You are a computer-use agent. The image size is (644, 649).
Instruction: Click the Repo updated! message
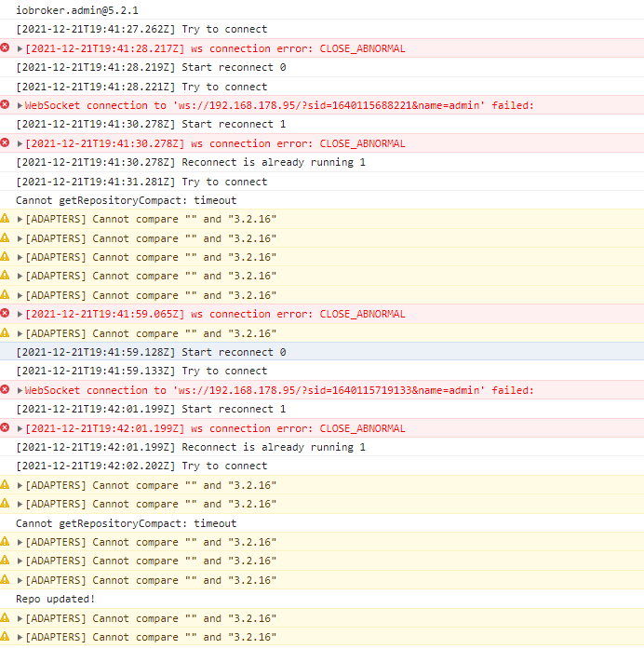tap(56, 599)
